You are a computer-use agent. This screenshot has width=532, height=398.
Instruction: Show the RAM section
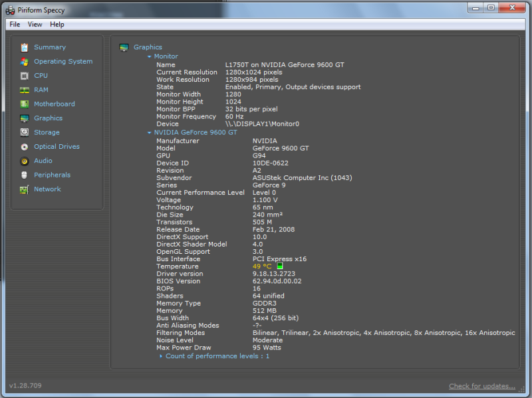tap(41, 90)
